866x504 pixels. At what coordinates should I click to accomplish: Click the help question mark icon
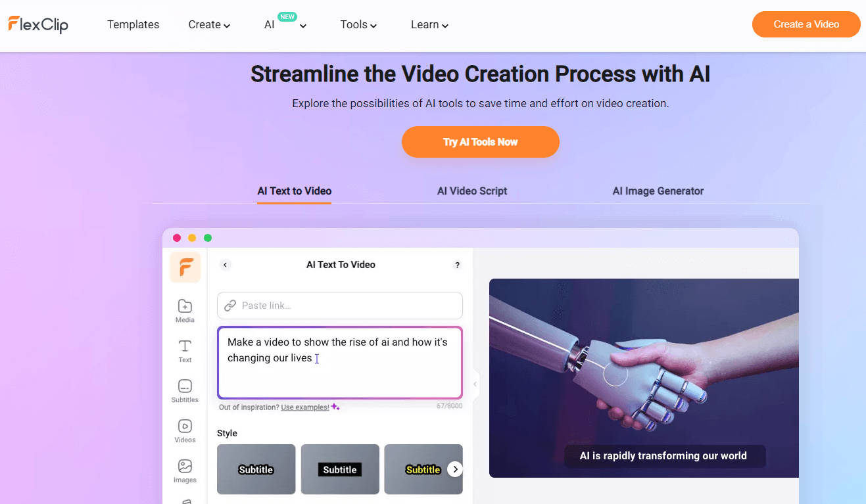457,265
